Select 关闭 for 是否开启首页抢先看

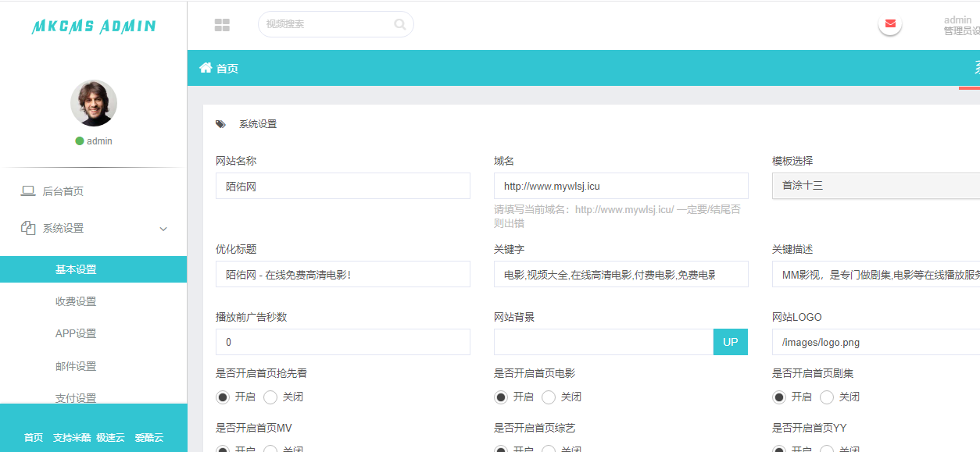270,397
